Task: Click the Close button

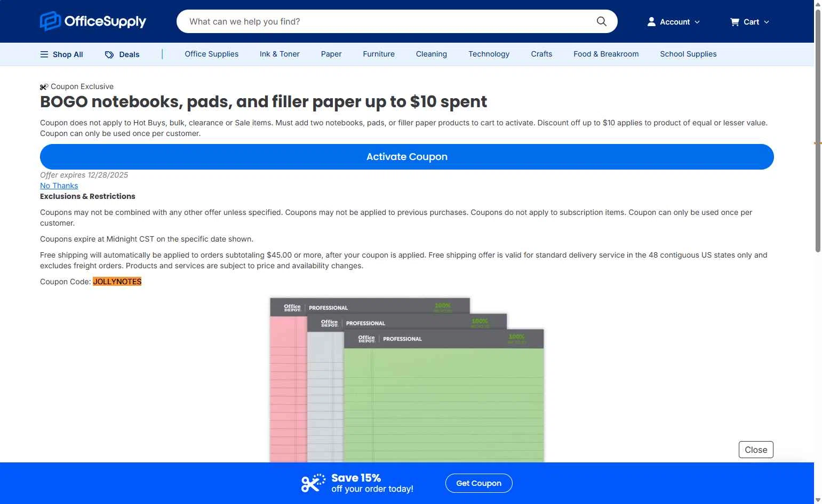Action: pos(756,450)
